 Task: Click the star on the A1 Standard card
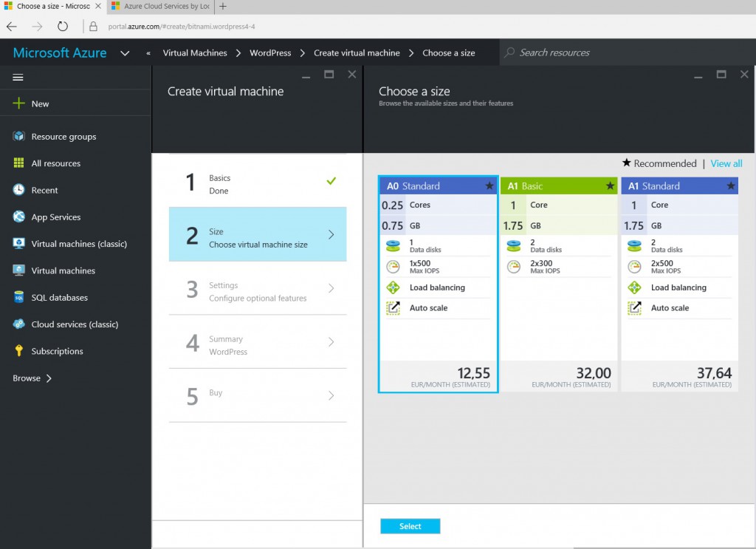tap(731, 185)
